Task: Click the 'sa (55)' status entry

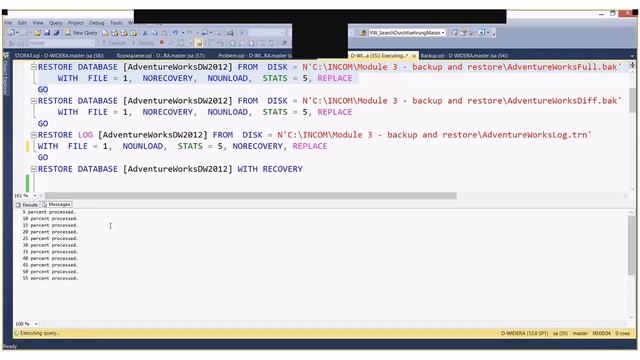Action: [x=560, y=333]
